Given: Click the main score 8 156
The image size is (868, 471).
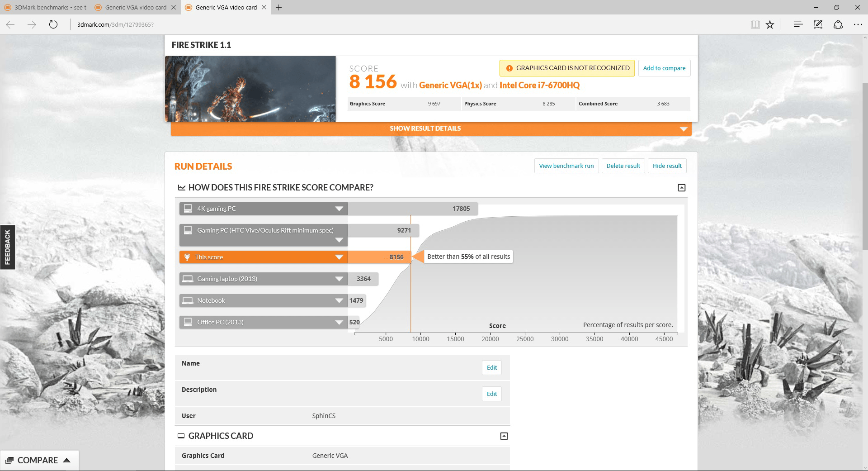Looking at the screenshot, I should pyautogui.click(x=373, y=82).
